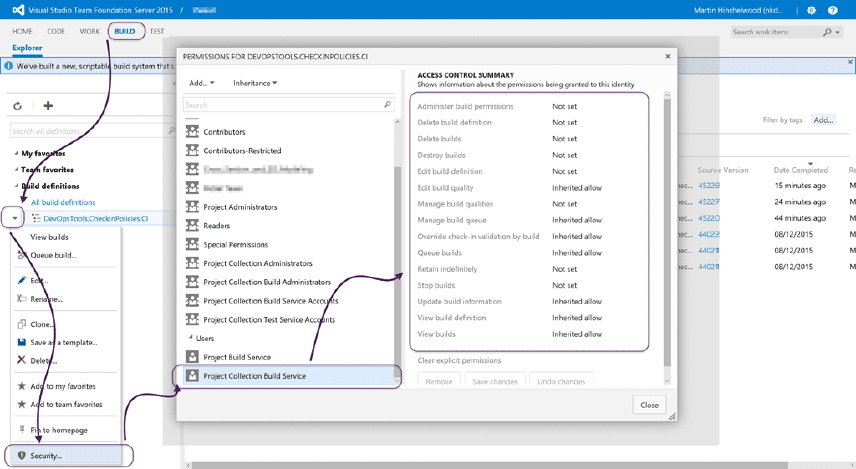Click the Project Collection Build Service user icon
Viewport: 856px width, 469px height.
click(x=192, y=376)
